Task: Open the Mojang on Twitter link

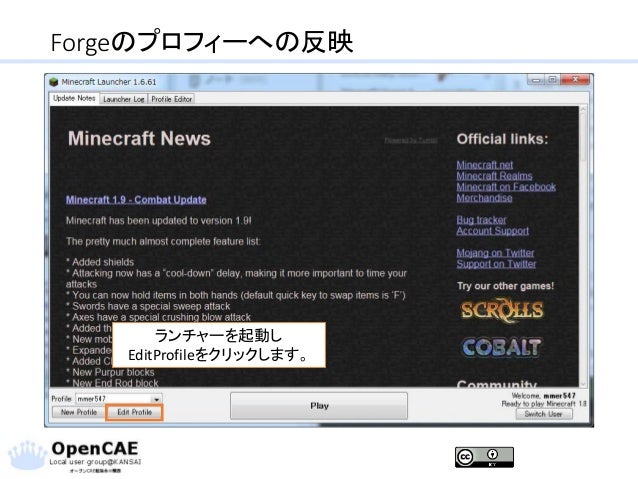Action: click(x=495, y=253)
